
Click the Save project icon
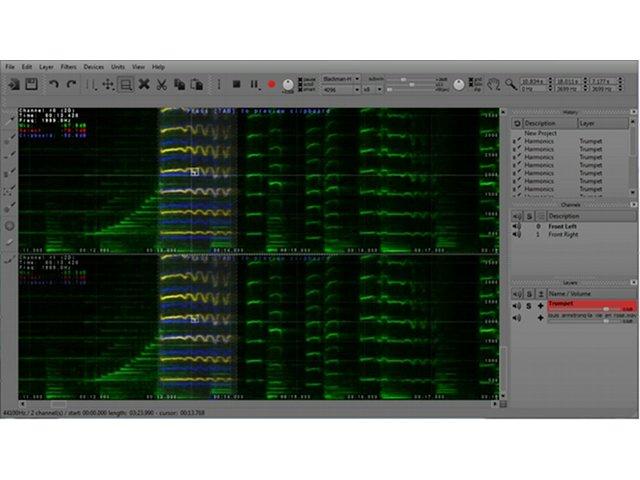31,85
